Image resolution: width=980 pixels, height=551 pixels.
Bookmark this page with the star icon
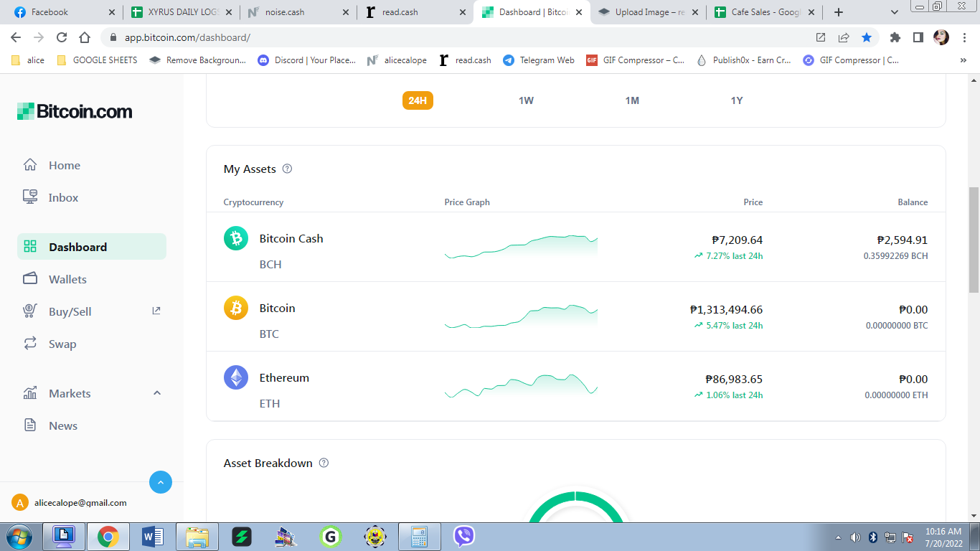[867, 37]
